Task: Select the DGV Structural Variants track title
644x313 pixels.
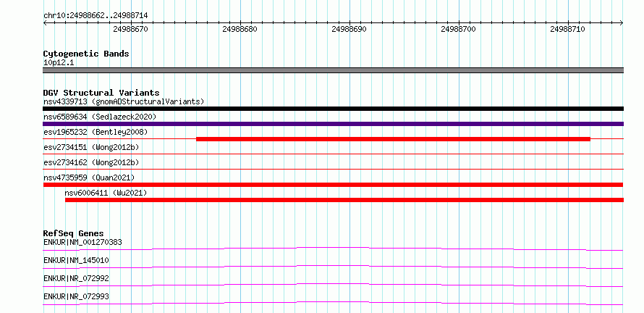Action: point(101,93)
